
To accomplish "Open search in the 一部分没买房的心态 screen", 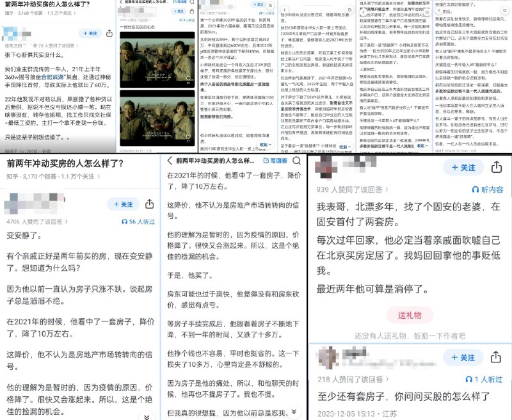I will [193, 2].
